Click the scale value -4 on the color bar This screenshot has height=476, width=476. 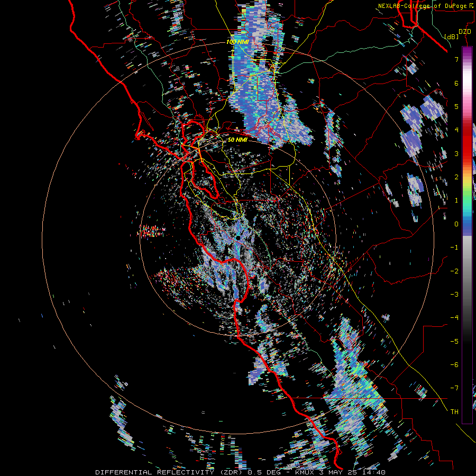click(x=454, y=318)
